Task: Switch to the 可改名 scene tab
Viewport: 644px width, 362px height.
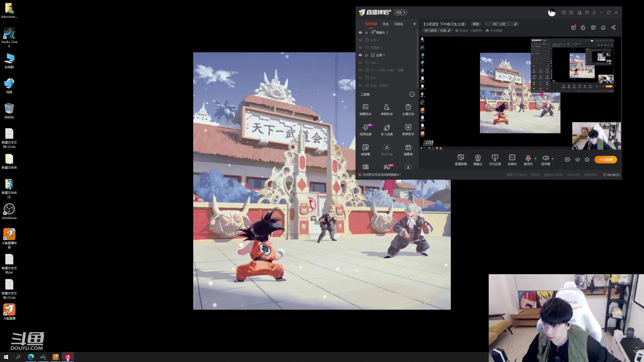Action: [x=398, y=24]
